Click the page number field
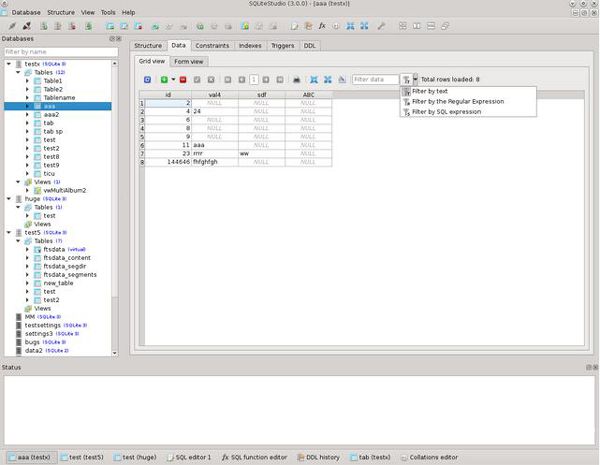Screen dimensions: 600x465 254,80
